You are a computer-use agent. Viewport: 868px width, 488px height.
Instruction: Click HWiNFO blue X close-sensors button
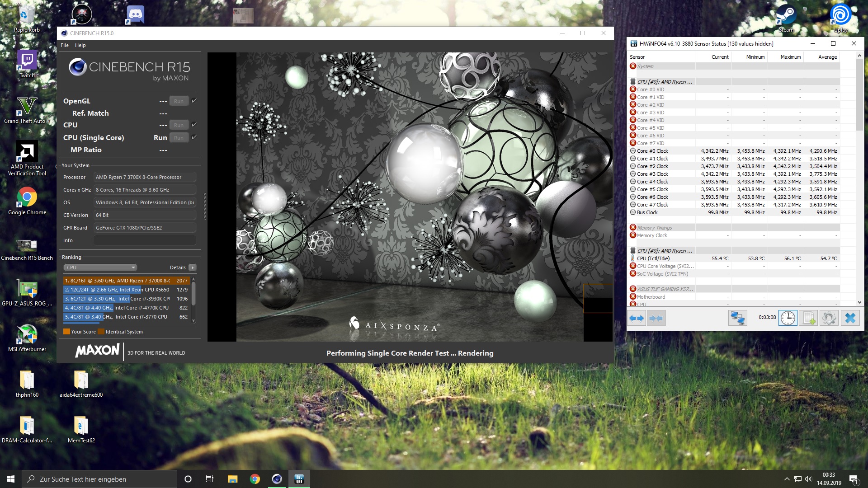click(850, 318)
